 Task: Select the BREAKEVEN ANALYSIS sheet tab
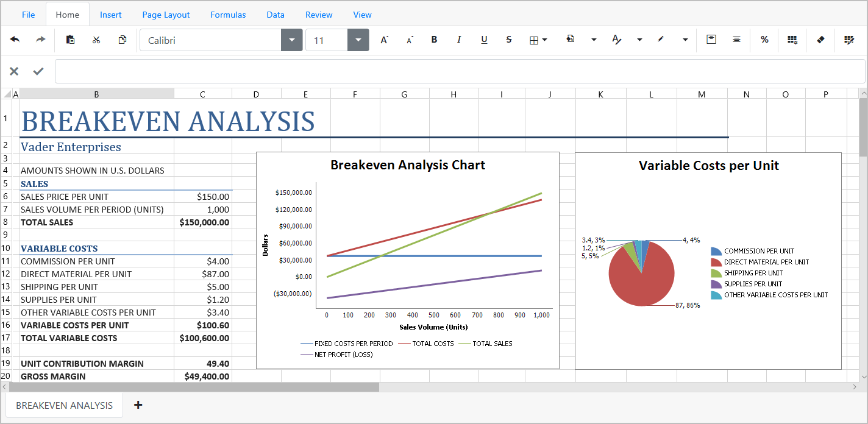tap(65, 405)
